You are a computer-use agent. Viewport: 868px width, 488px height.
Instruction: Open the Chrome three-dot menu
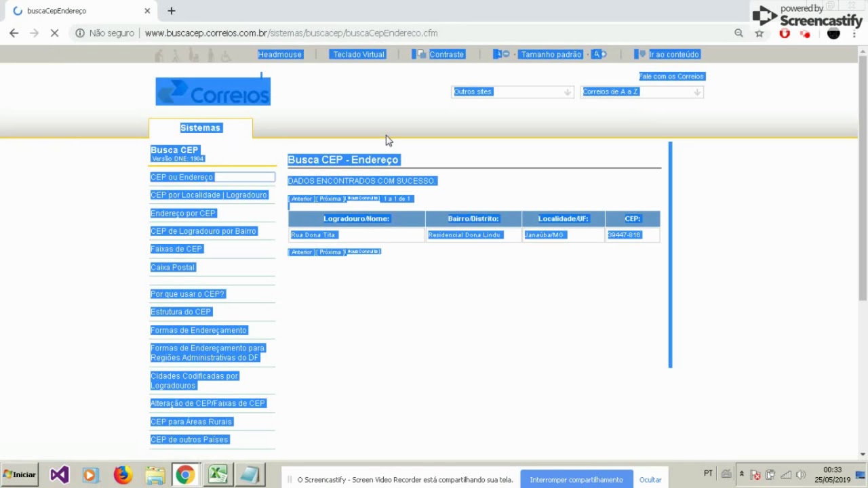(854, 33)
